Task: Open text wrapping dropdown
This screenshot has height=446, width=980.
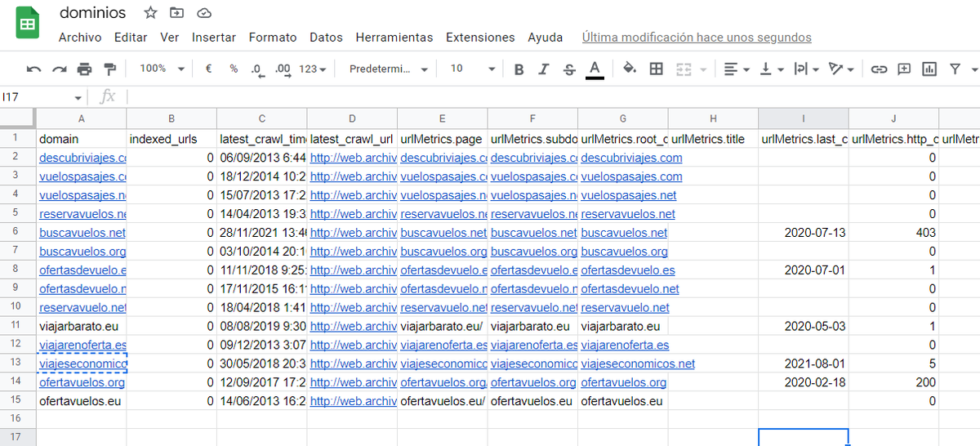Action: 806,69
